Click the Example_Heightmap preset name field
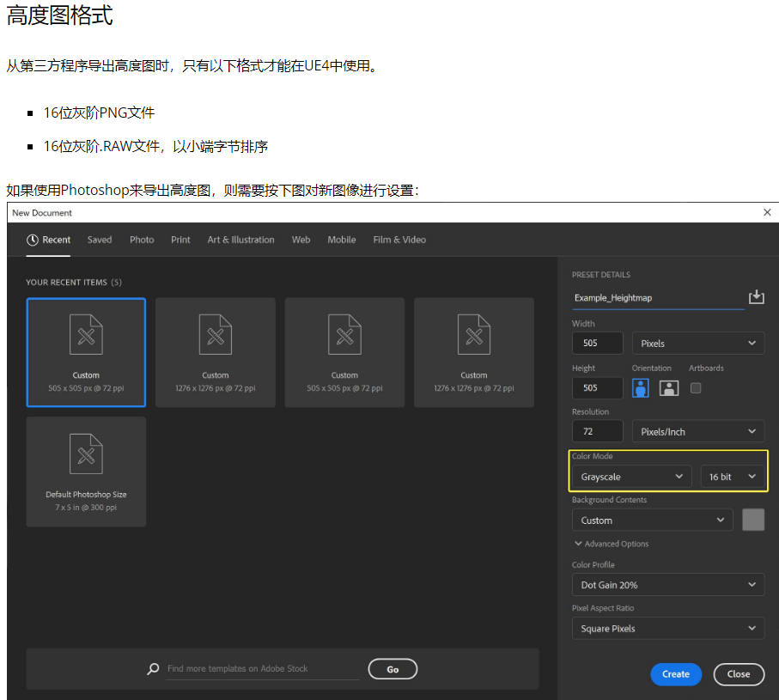 click(658, 298)
